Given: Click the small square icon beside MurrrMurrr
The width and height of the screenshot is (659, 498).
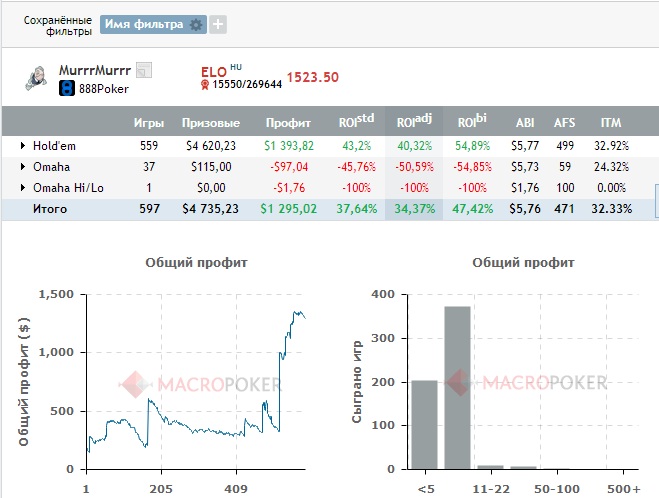Looking at the screenshot, I should (x=144, y=70).
